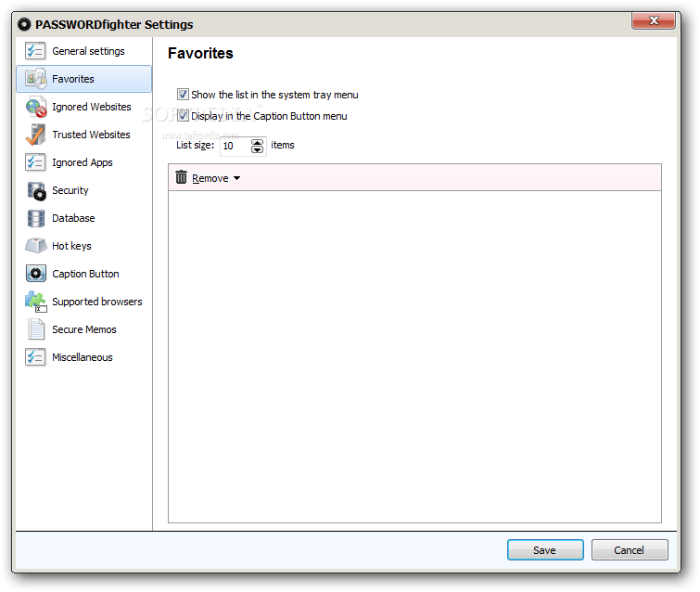This screenshot has width=700, height=592.
Task: Open Caption Button settings
Action: (x=85, y=274)
